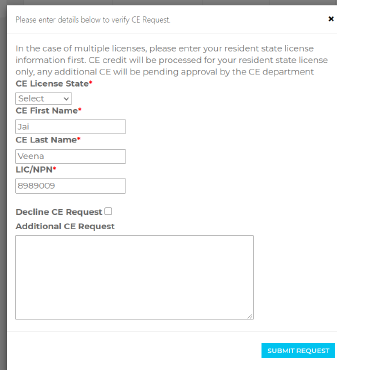Open the CE License State dropdown

click(43, 99)
